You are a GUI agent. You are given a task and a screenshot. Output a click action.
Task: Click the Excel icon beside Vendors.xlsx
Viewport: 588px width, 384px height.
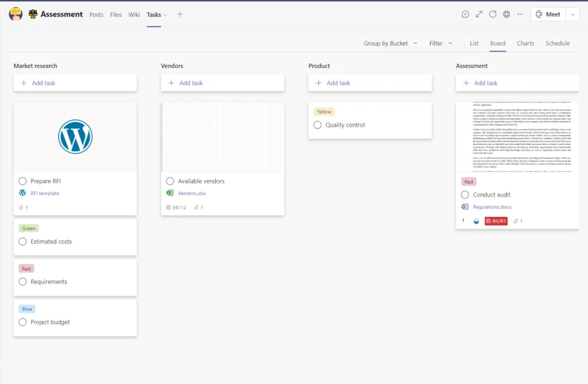(170, 193)
